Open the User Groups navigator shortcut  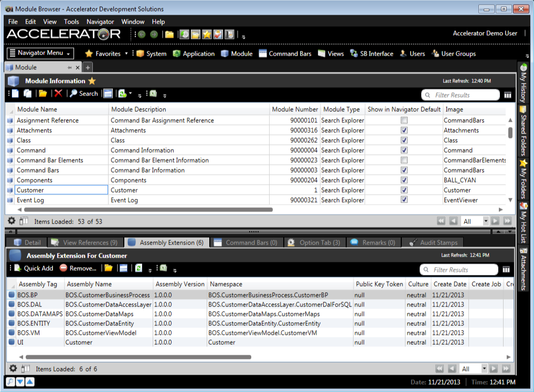(x=454, y=54)
